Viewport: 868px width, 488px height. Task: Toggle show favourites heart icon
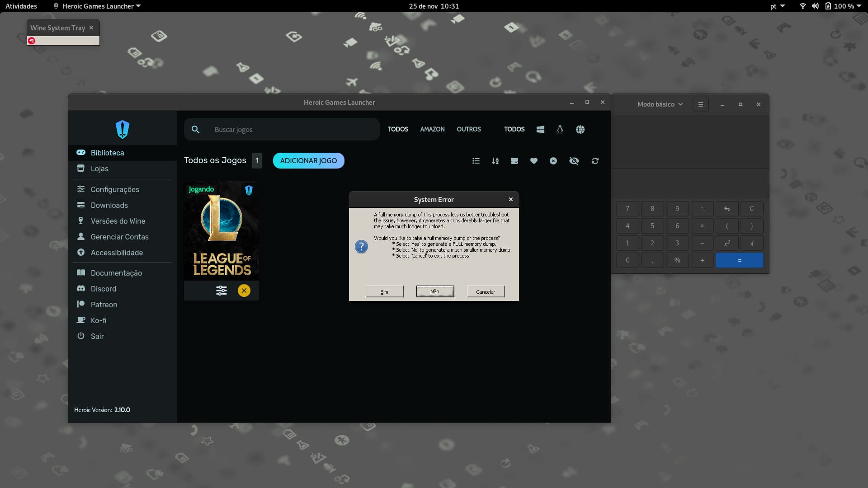pos(534,161)
